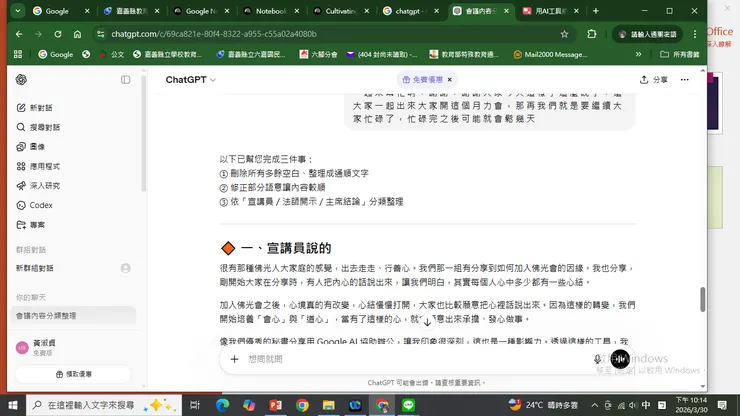Open the three-dot conversation options menu
The height and width of the screenshot is (416, 740).
coord(684,80)
